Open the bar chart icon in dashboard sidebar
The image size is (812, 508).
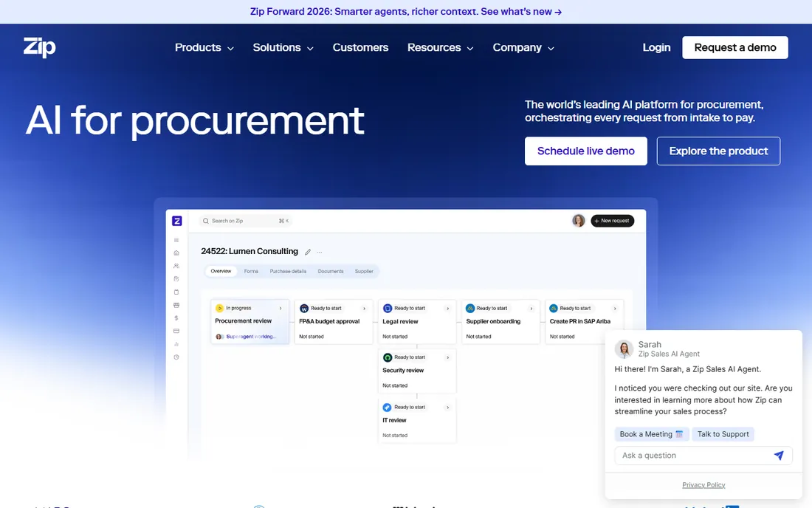click(x=176, y=344)
